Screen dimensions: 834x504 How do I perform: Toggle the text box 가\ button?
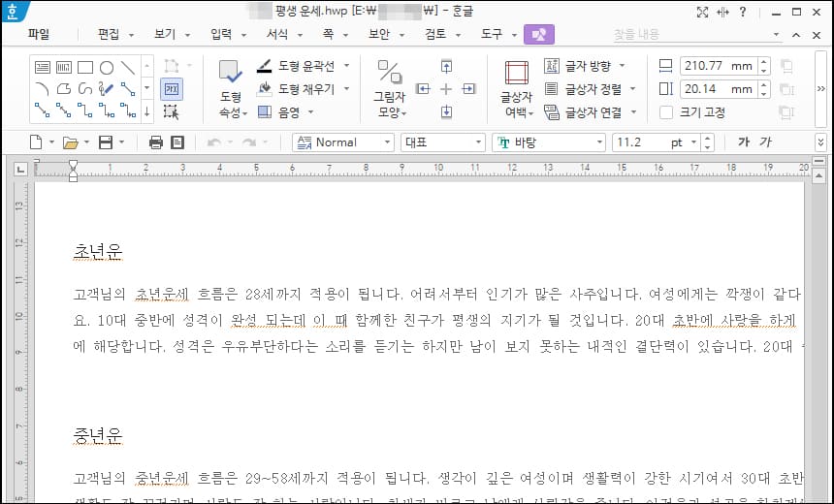coord(172,89)
